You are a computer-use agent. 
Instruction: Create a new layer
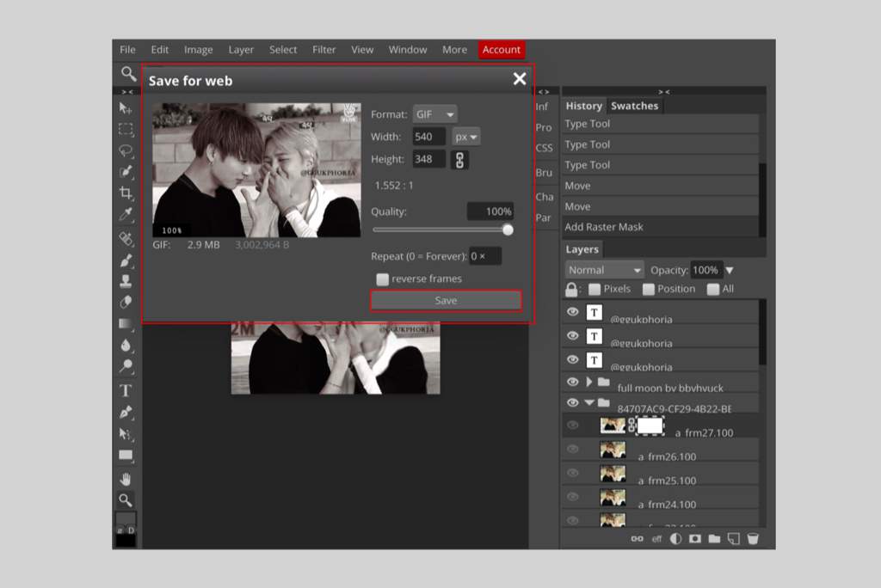click(733, 539)
